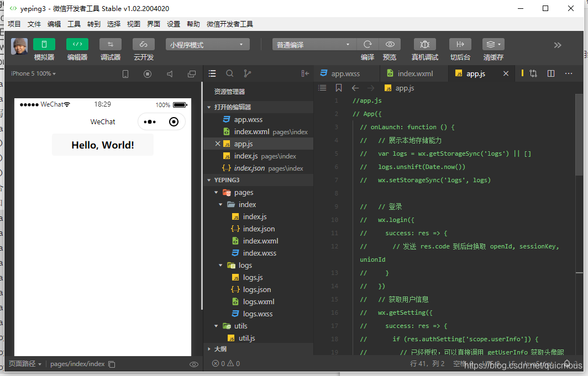Screen dimensions: 588x376
Task: Collapse the explorer sidebar icon
Action: pos(305,74)
